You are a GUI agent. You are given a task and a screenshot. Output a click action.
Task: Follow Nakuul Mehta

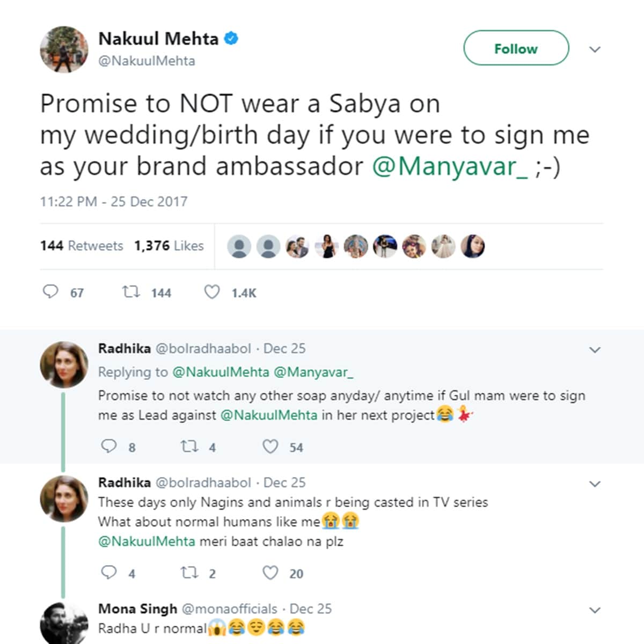pyautogui.click(x=516, y=48)
